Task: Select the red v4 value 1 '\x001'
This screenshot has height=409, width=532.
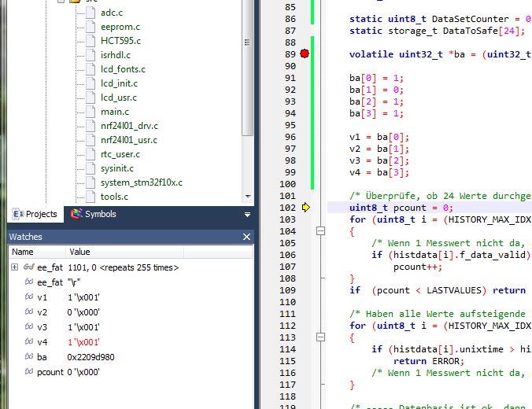Action: tap(83, 342)
